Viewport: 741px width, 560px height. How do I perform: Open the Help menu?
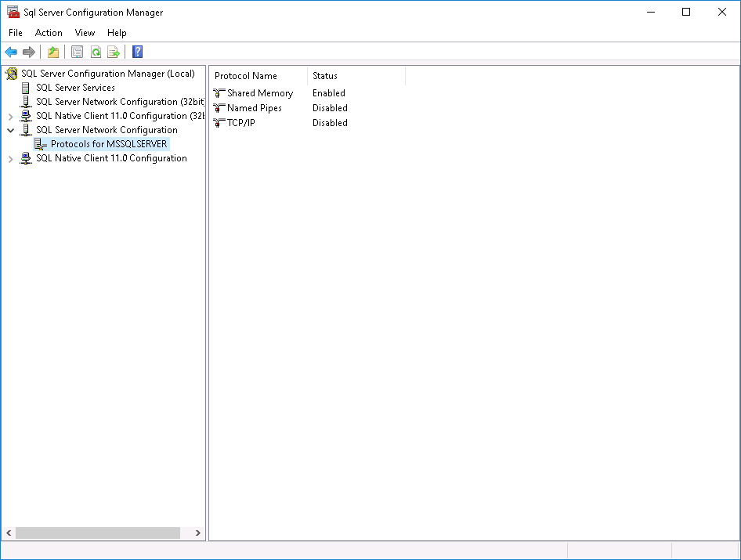(x=117, y=33)
